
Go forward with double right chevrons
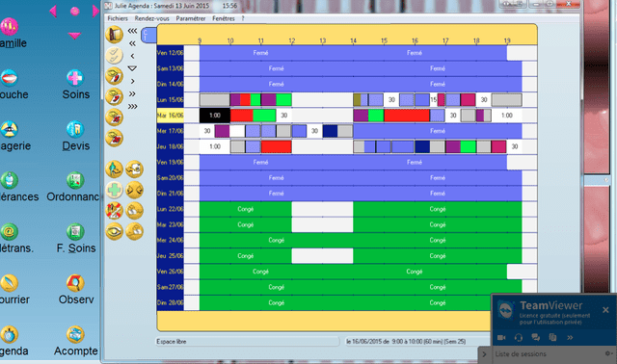pos(132,93)
